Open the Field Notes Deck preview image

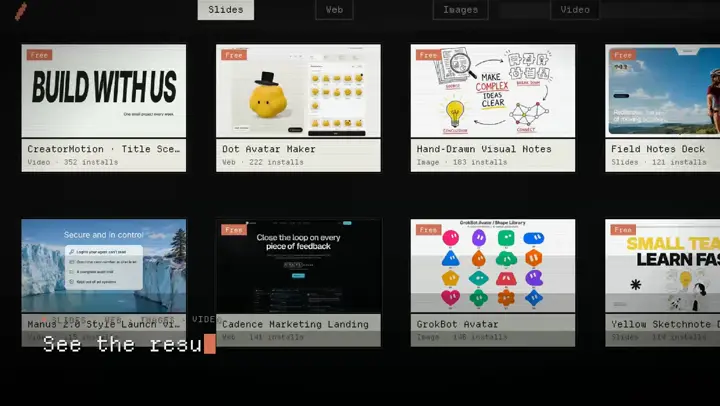pos(663,90)
